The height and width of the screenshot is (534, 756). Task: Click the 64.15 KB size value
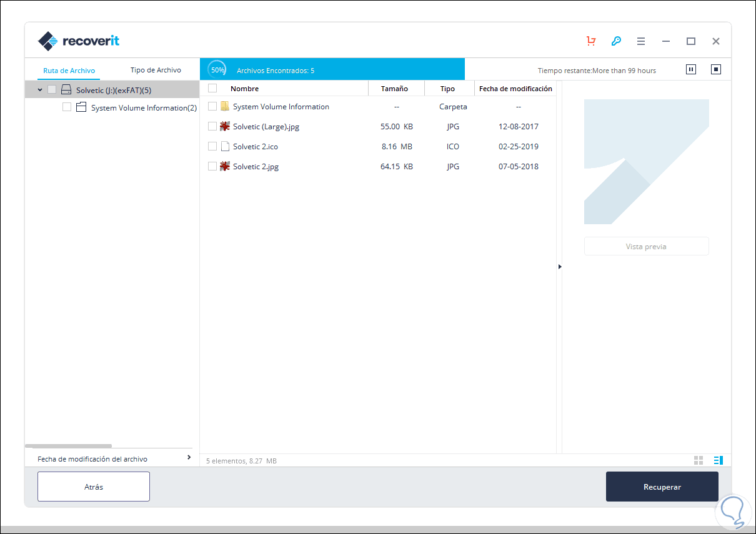click(x=397, y=166)
